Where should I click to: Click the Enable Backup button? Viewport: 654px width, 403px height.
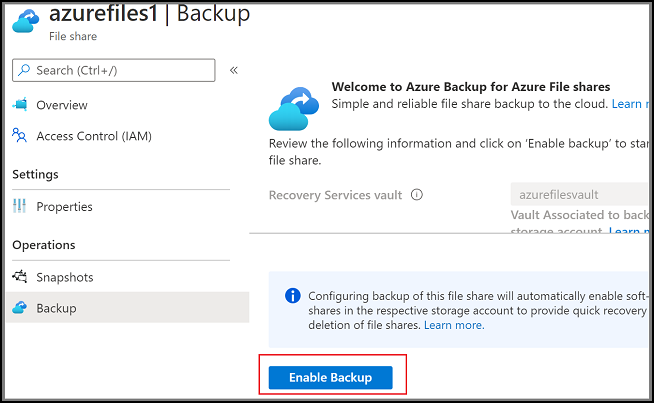coord(330,377)
